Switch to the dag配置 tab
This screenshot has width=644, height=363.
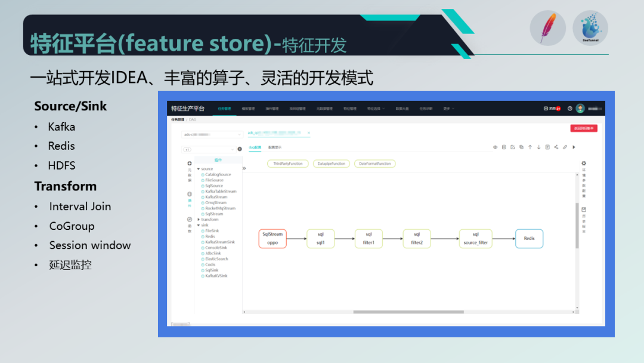[255, 147]
